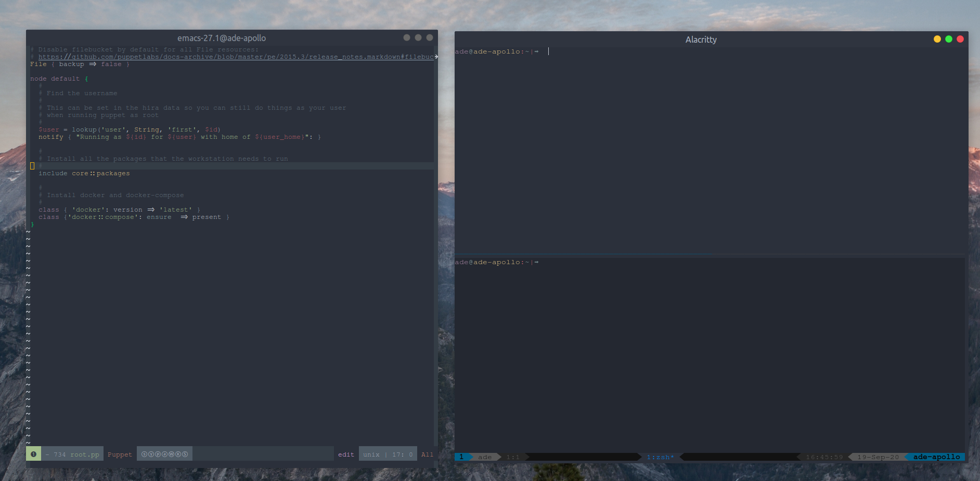Click the unix encoding indicator in modeline

coord(371,454)
